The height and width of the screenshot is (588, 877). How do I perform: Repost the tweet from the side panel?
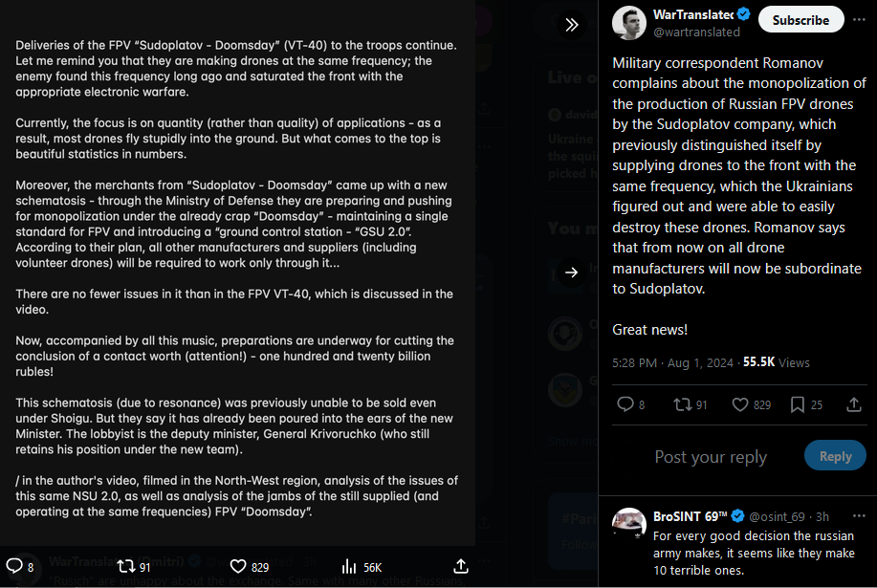point(683,404)
